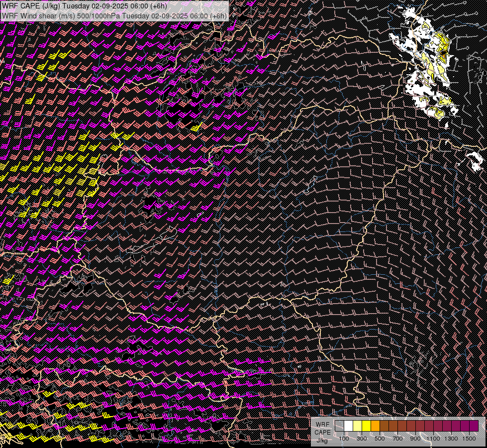Click the '1500' legend tick label
The width and height of the screenshot is (487, 448).
(x=469, y=439)
